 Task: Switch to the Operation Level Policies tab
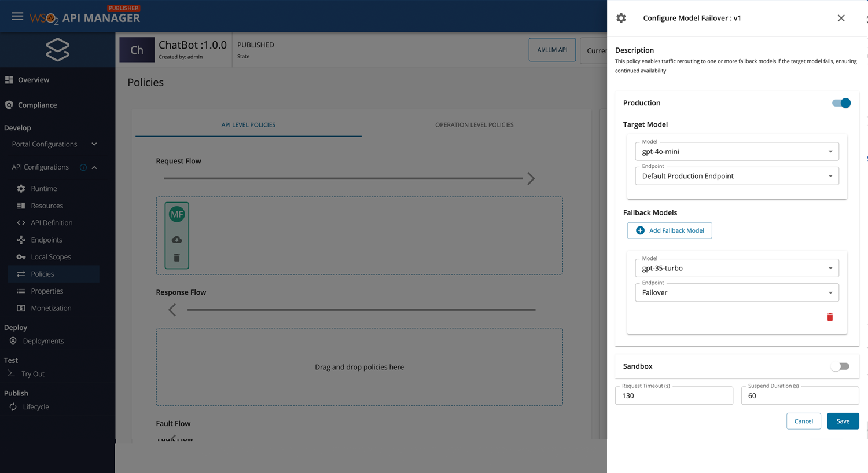pos(474,124)
